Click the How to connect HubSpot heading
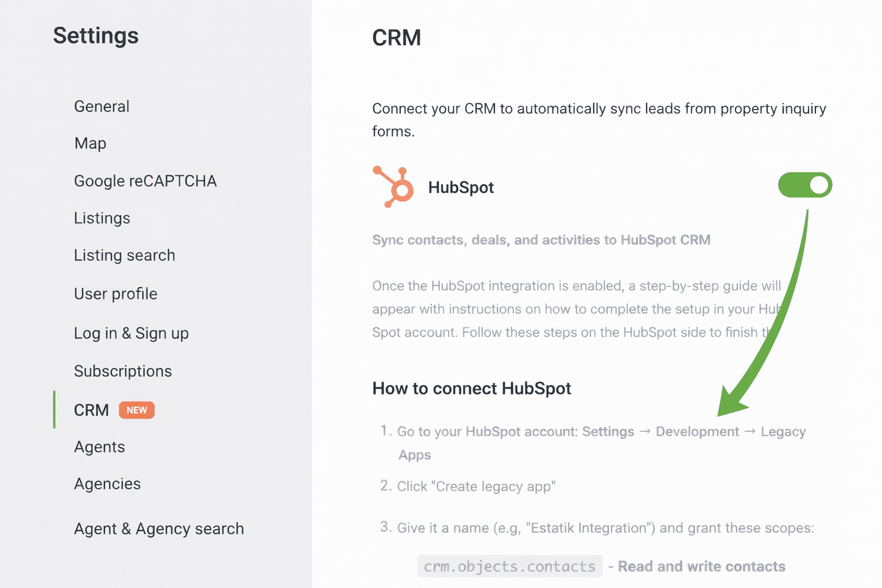 click(x=471, y=388)
